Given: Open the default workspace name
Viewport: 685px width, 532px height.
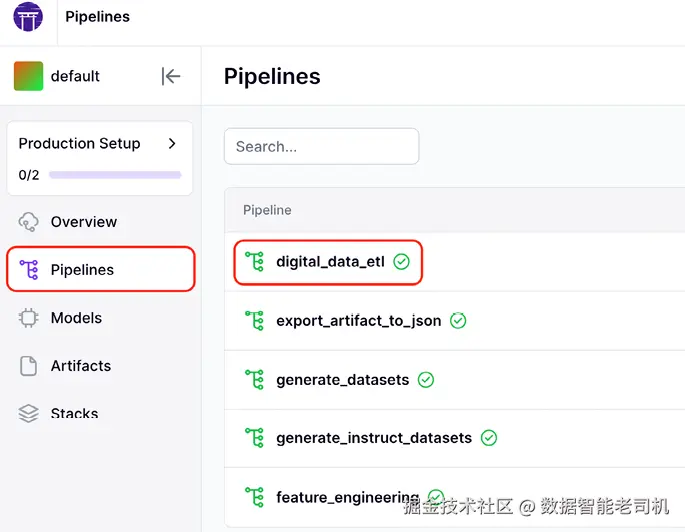Looking at the screenshot, I should pos(75,76).
